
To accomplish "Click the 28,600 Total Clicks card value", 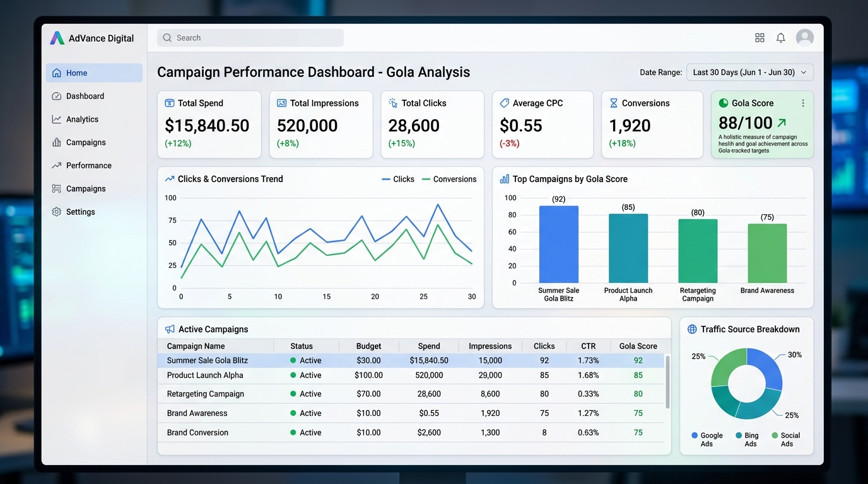I will (414, 126).
